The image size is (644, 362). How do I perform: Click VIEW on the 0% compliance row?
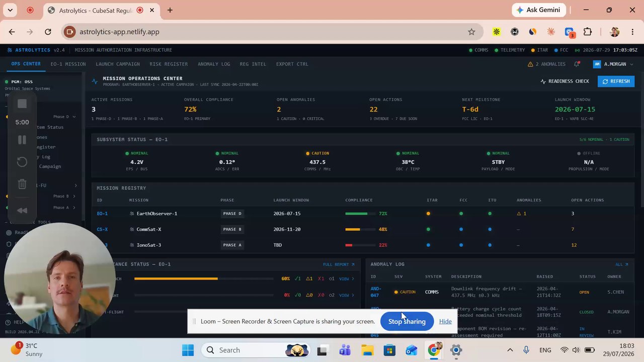346,295
